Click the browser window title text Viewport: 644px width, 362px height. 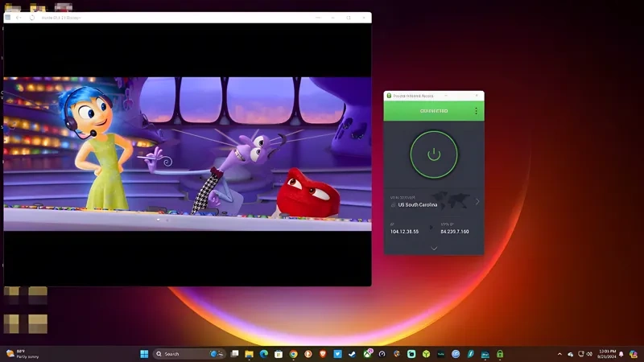click(x=60, y=17)
